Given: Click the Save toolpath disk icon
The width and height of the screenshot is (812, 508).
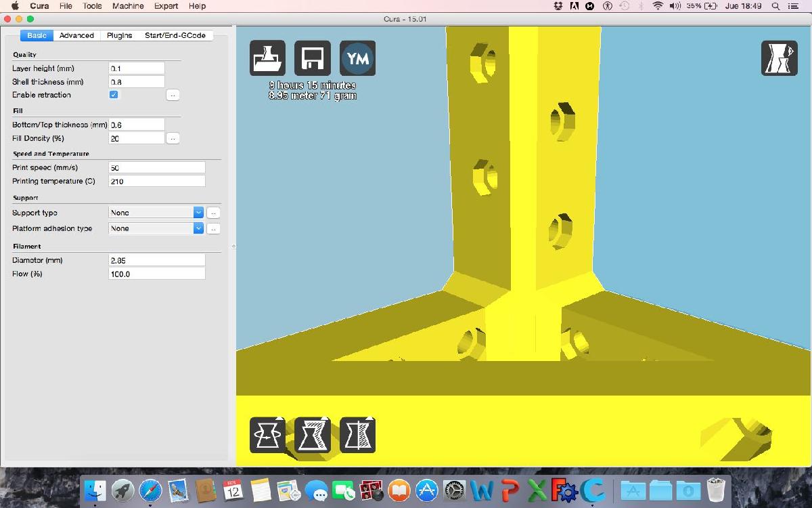Looking at the screenshot, I should point(313,58).
